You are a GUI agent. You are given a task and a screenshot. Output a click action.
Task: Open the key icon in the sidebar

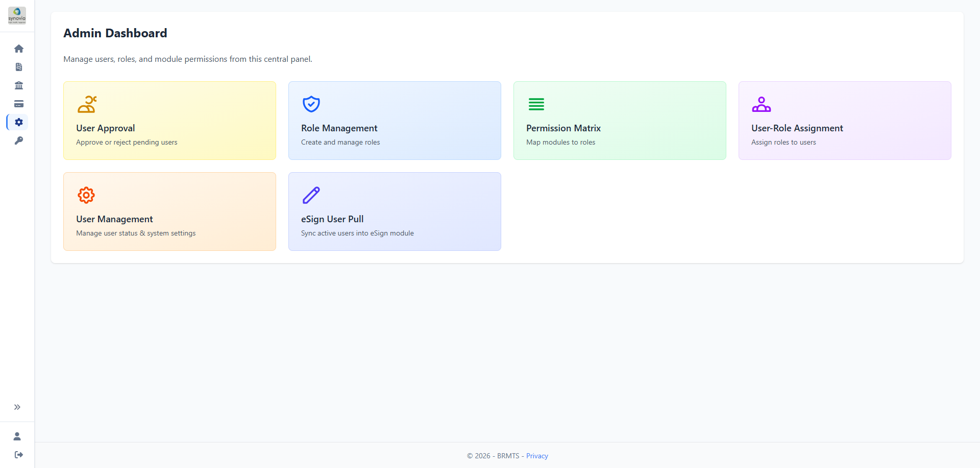click(19, 141)
